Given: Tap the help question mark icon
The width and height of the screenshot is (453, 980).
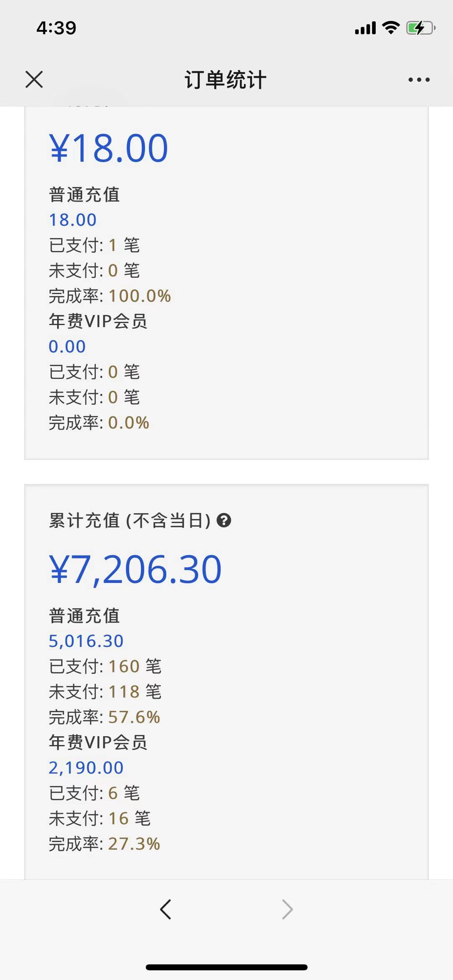Looking at the screenshot, I should (224, 520).
